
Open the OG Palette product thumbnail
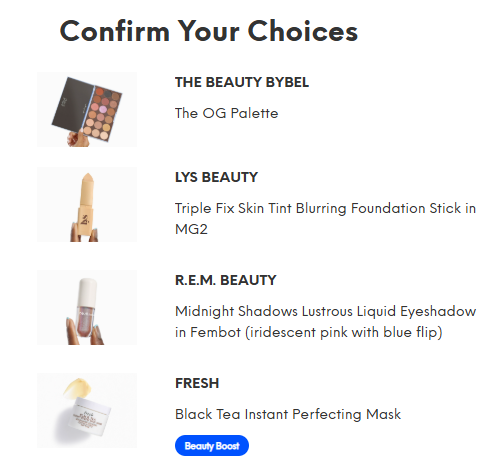pos(87,109)
